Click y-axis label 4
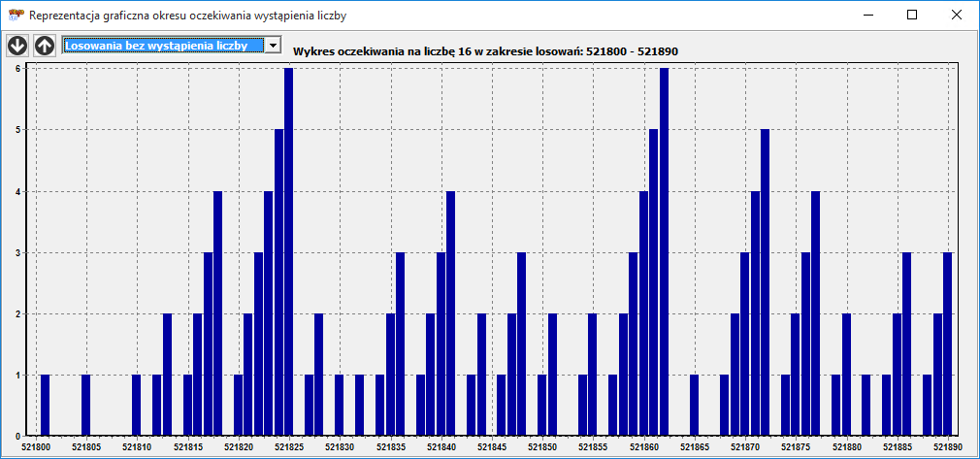 (18, 191)
